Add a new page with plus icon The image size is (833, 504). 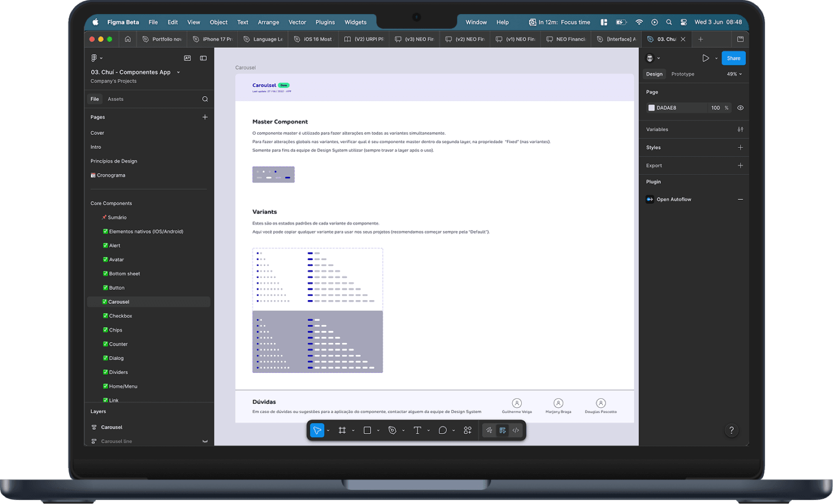tap(205, 117)
